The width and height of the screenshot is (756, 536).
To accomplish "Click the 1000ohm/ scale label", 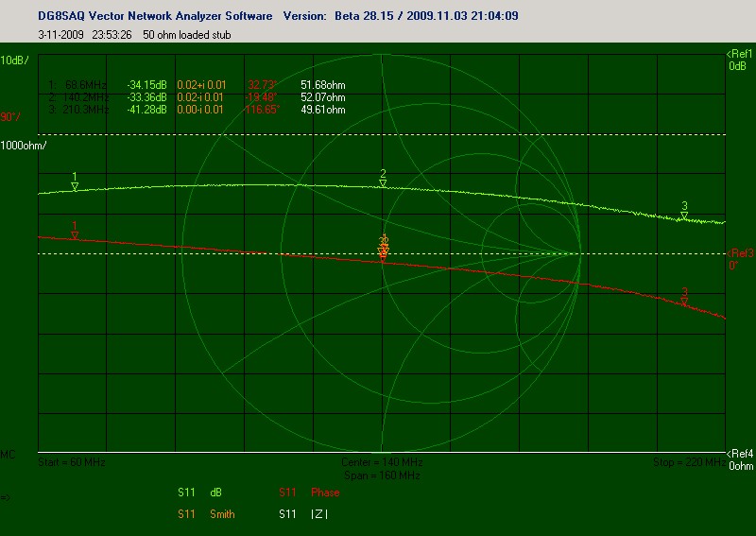I will pos(23,146).
